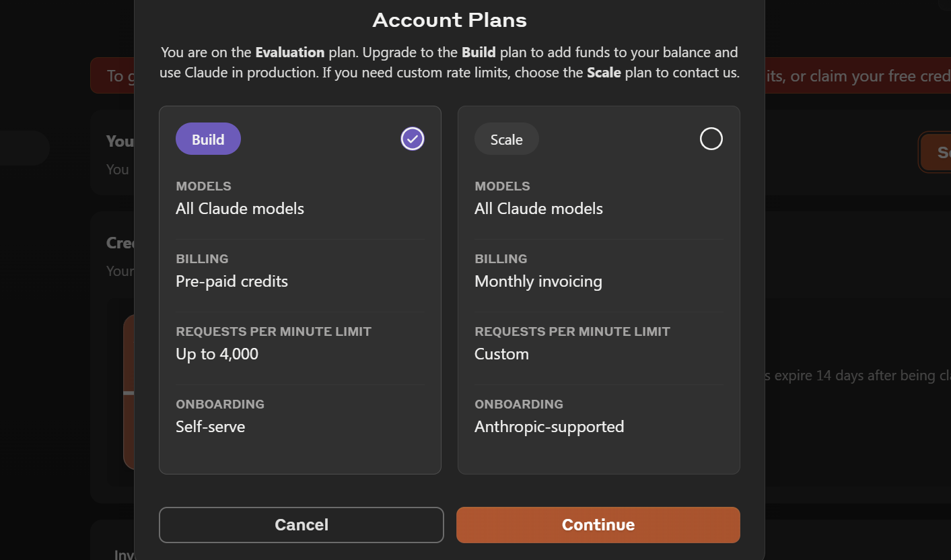Click the Self-serve onboarding text

coord(210,427)
